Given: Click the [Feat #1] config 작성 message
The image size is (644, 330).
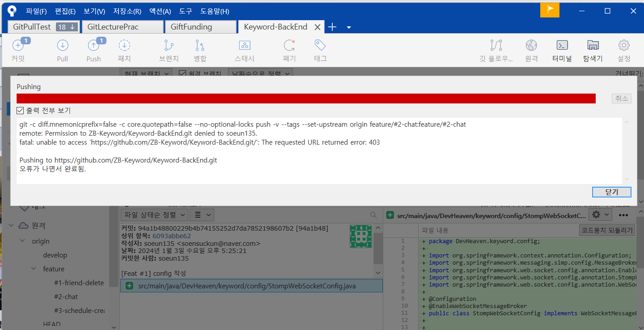Looking at the screenshot, I should coord(153,273).
